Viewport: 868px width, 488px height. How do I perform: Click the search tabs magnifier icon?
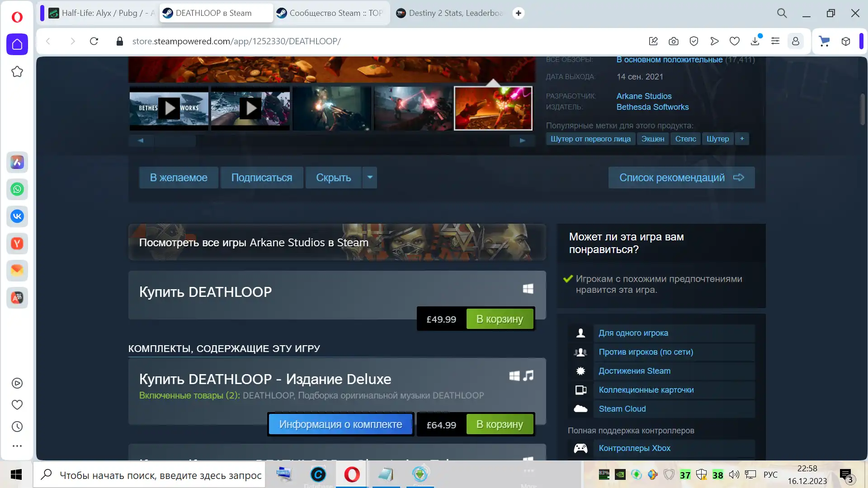tap(782, 13)
